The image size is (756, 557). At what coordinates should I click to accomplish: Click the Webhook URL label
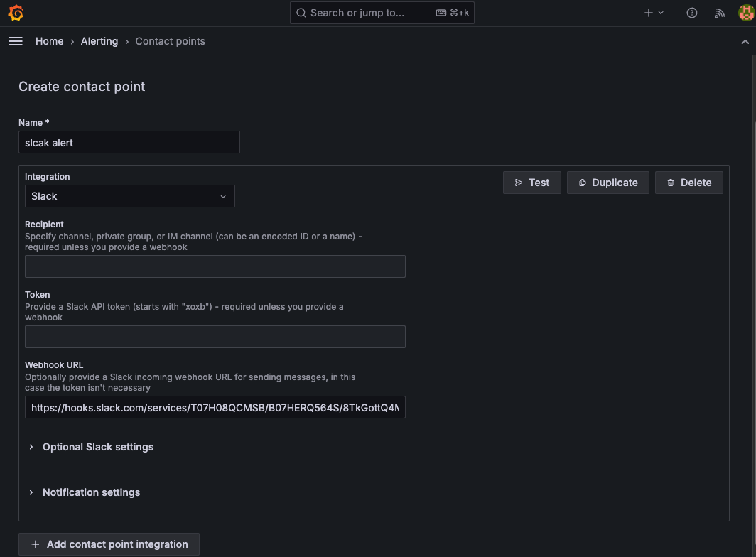point(54,365)
